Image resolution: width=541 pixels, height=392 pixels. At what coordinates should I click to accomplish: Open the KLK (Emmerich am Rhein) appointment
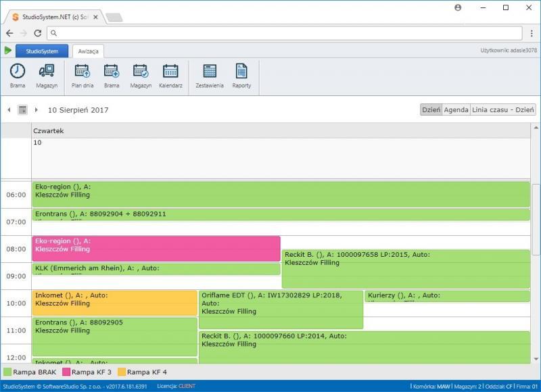pos(156,269)
